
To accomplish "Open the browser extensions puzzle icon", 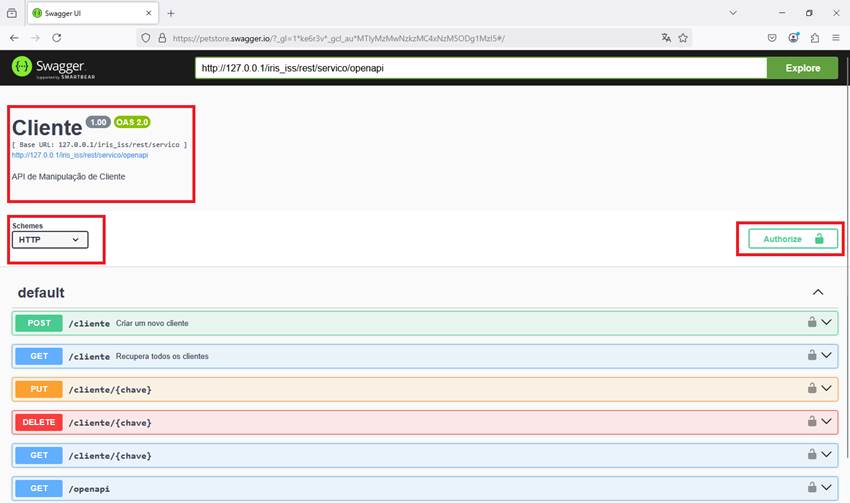I will 814,37.
